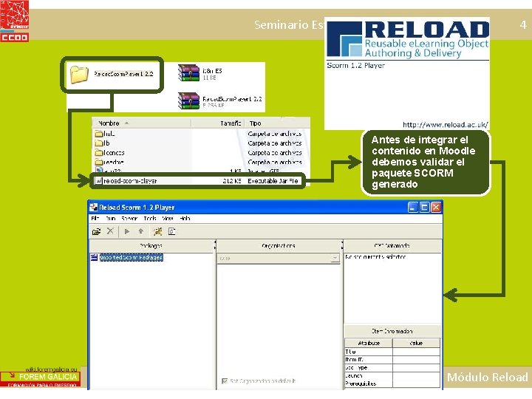Click the Tipo column header
This screenshot has height=399, width=532.
click(x=255, y=123)
